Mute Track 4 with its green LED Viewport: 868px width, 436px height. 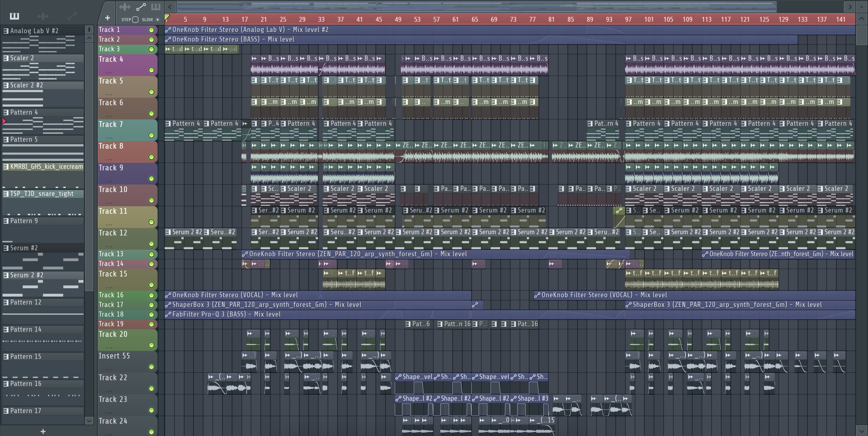[x=151, y=70]
